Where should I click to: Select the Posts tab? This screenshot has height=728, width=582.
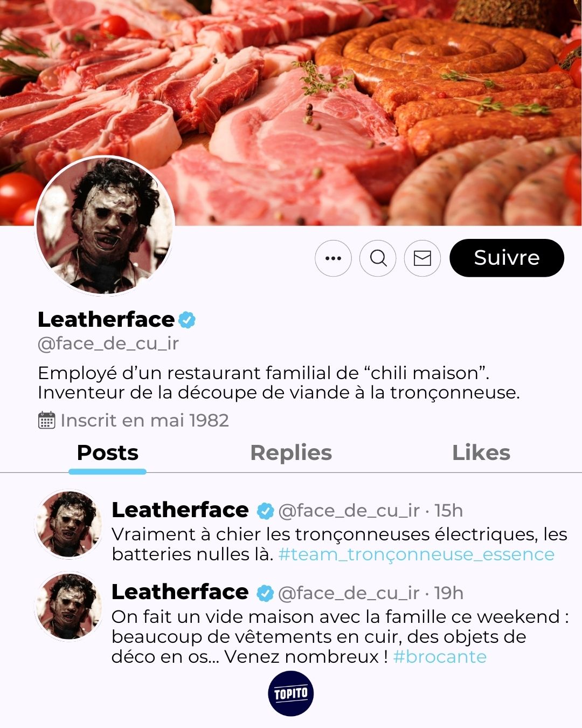pyautogui.click(x=108, y=453)
